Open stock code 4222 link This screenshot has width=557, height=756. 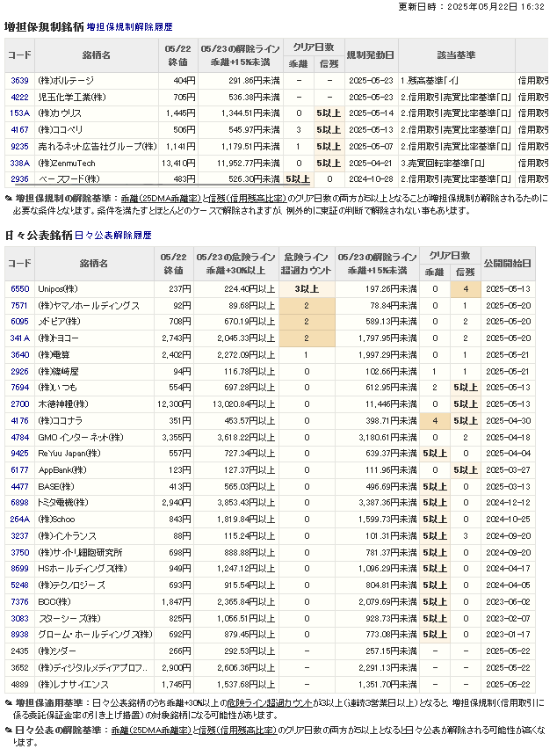pyautogui.click(x=19, y=97)
